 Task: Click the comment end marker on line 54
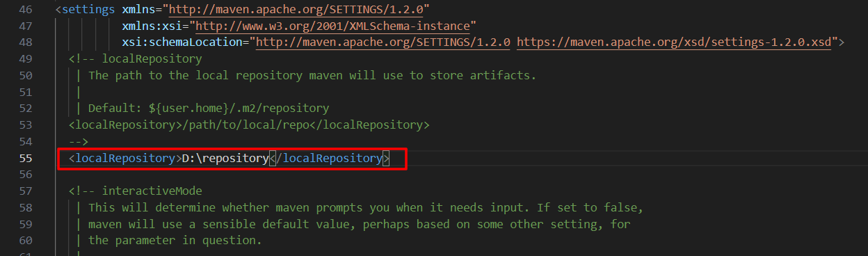[x=79, y=142]
